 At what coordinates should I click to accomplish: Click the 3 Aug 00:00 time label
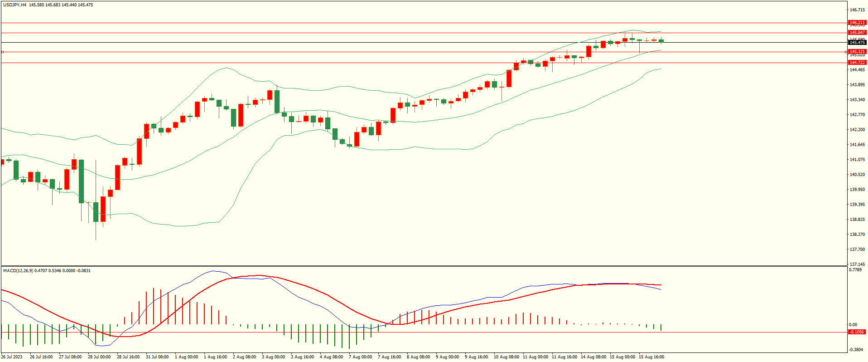point(273,357)
